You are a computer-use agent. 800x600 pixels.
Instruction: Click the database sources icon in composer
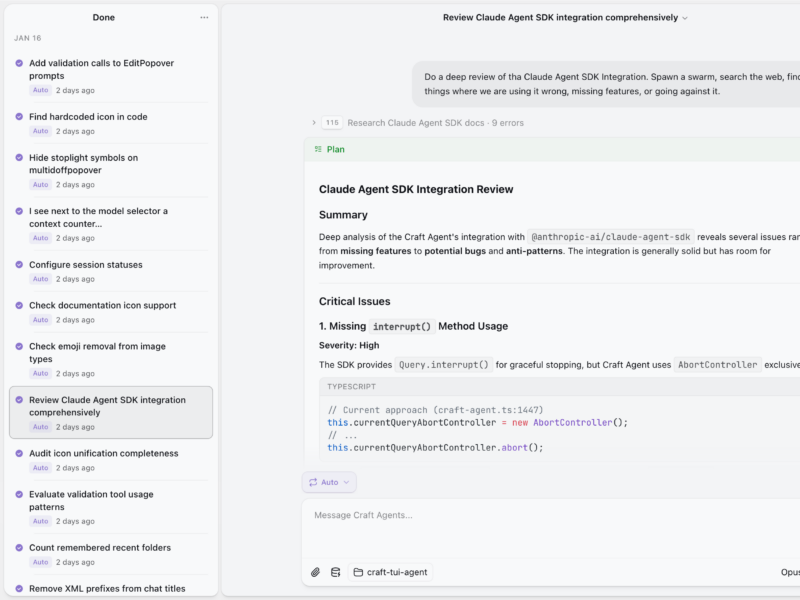[335, 572]
